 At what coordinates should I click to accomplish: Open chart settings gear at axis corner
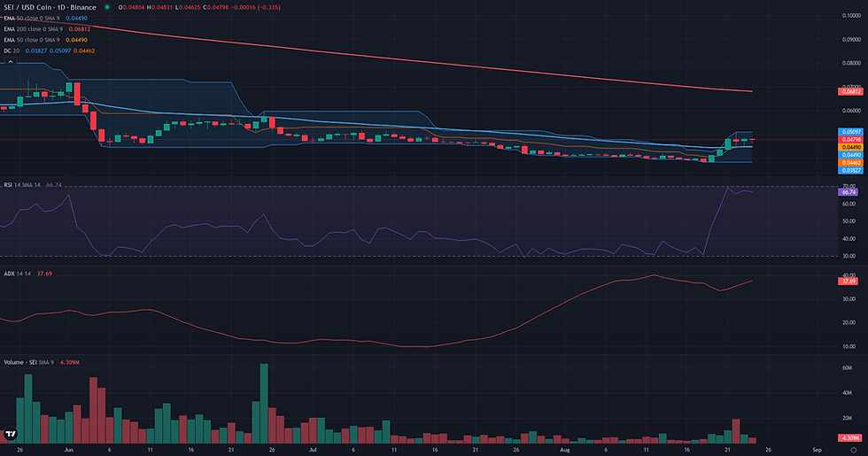click(x=854, y=450)
